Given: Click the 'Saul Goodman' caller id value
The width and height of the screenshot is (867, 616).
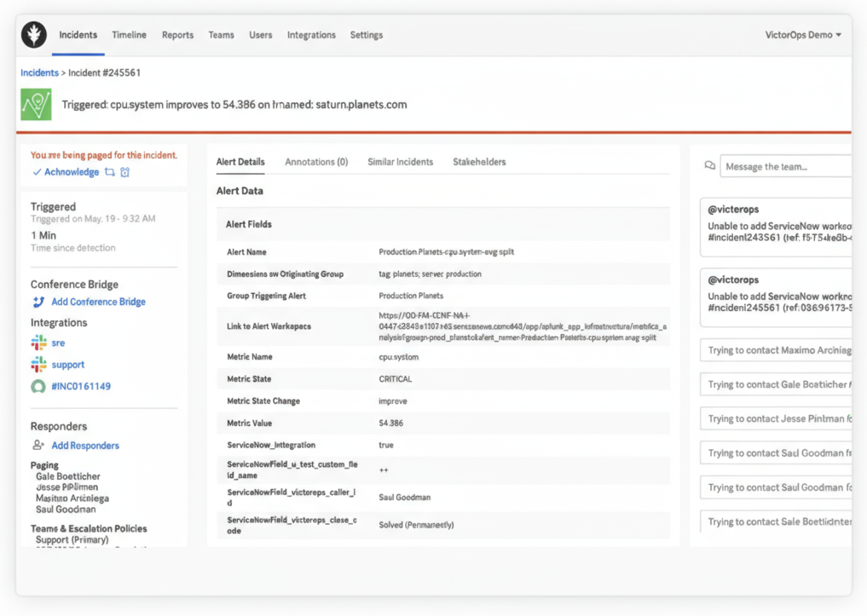Looking at the screenshot, I should [405, 498].
